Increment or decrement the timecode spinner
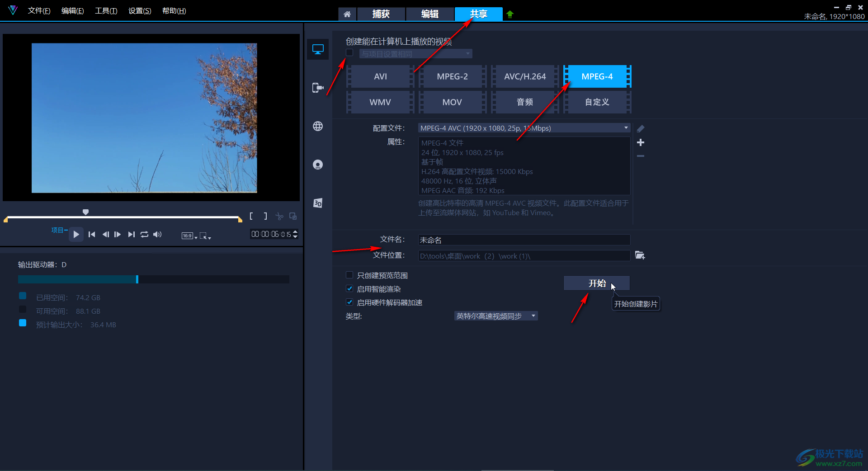The image size is (868, 471). 295,234
